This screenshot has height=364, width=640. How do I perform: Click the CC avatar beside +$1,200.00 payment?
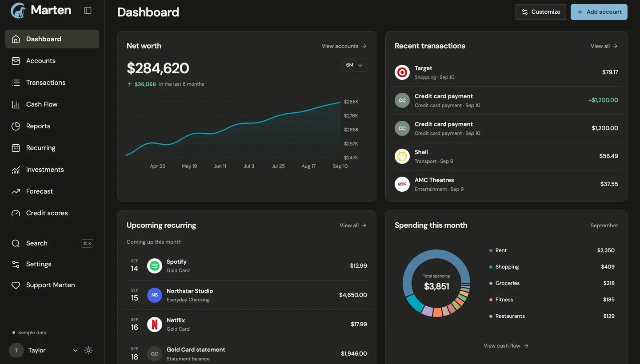point(402,100)
